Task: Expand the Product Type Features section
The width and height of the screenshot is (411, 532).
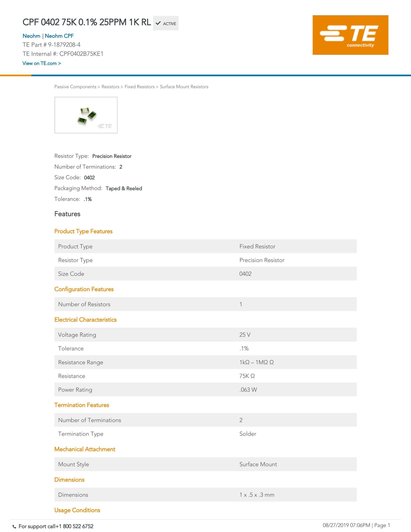Action: coord(83,231)
